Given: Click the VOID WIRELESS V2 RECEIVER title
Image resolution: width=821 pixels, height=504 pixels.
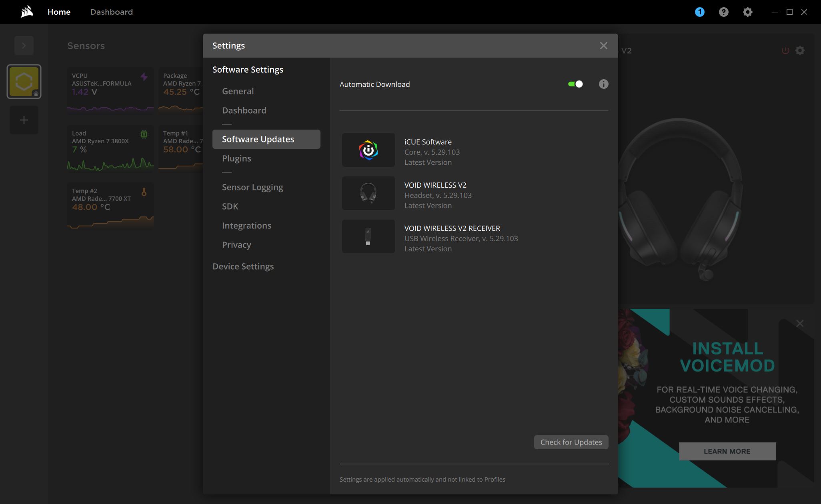Looking at the screenshot, I should click(x=452, y=228).
